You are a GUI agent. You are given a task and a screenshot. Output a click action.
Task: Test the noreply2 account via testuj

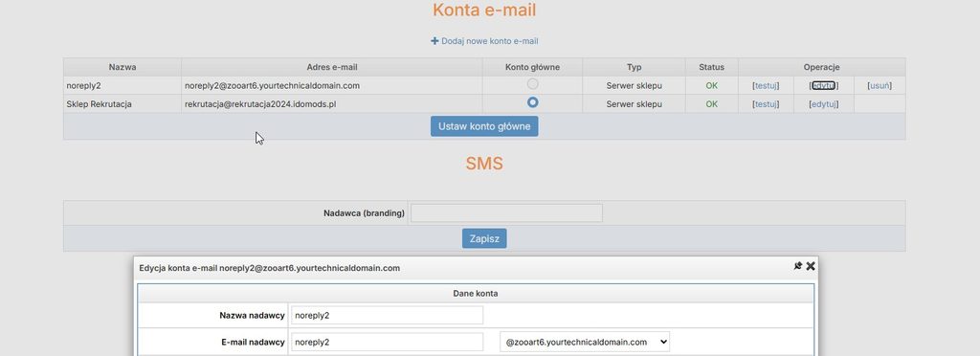766,85
